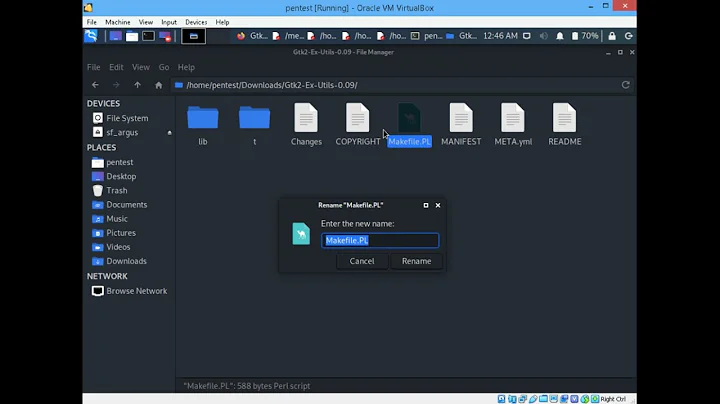Click the battery 70% indicator
The width and height of the screenshot is (720, 404).
(585, 36)
